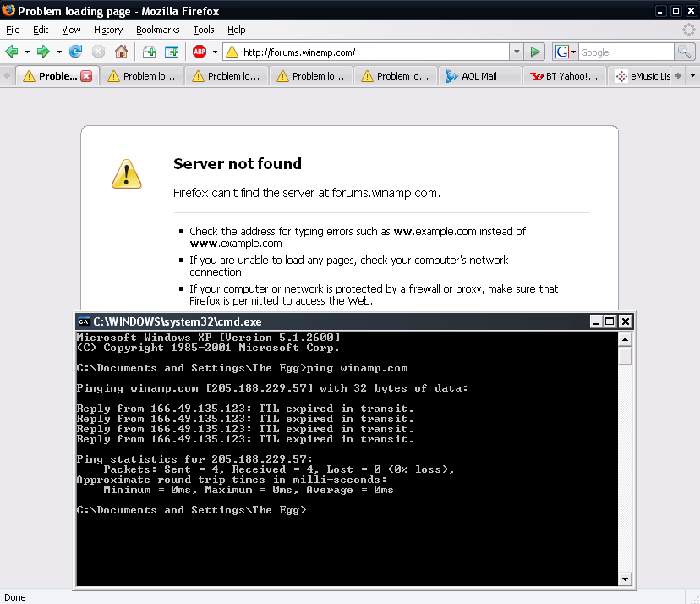This screenshot has width=700, height=604.
Task: Open the Help menu
Action: 237,30
